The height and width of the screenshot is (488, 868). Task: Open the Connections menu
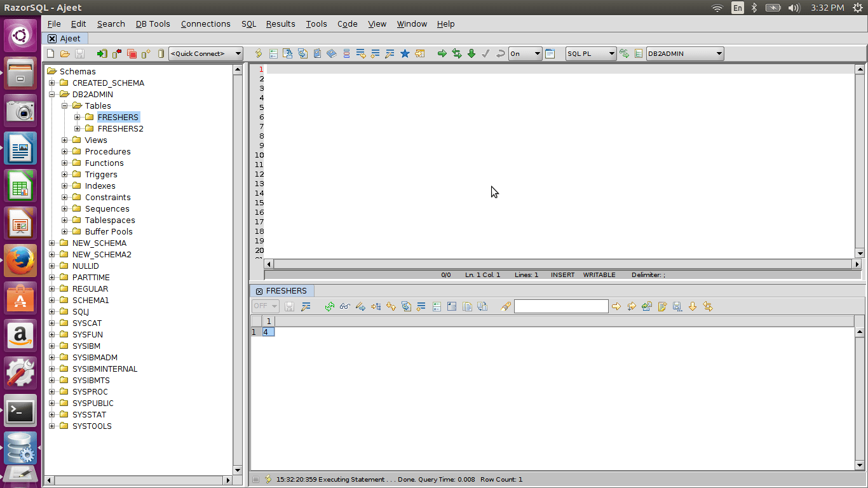(x=206, y=24)
